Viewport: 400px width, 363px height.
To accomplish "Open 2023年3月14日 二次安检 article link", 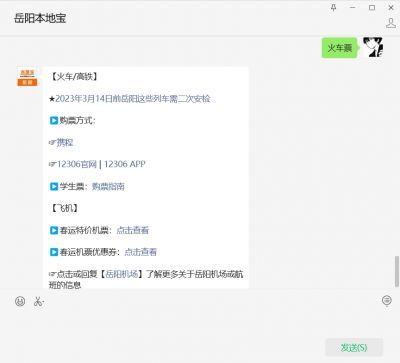I will point(133,99).
